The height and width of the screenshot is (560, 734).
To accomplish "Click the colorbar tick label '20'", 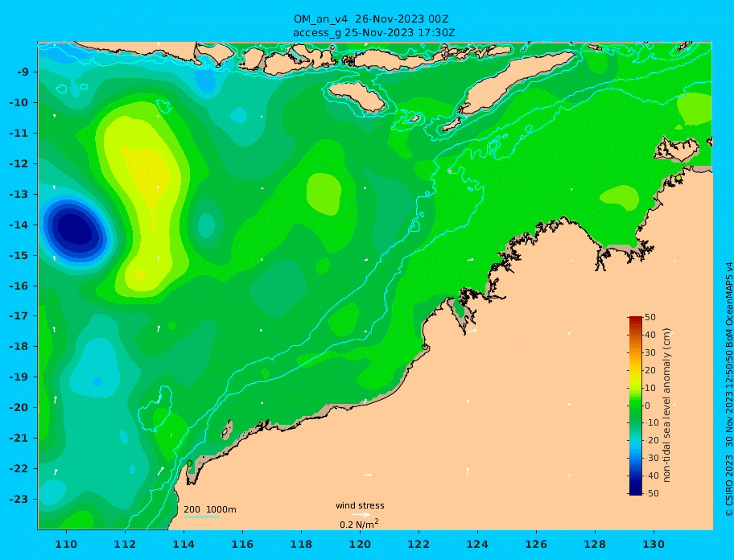I will click(x=650, y=370).
